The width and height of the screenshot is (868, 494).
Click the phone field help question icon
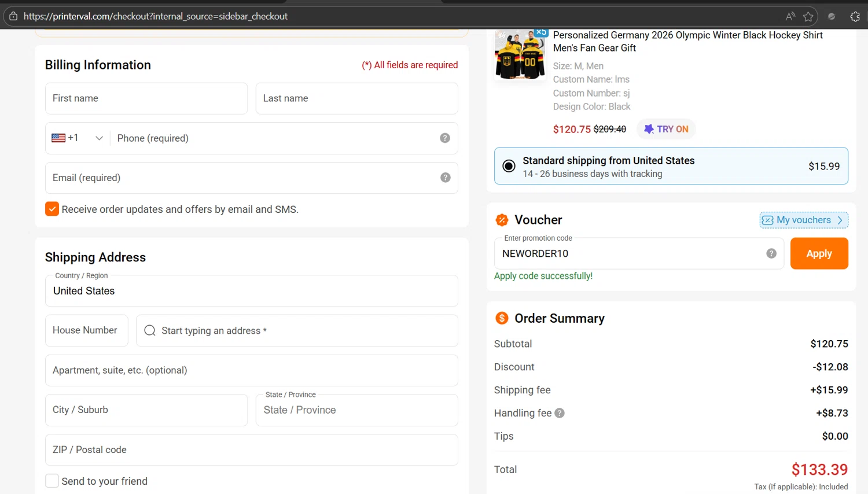tap(445, 138)
